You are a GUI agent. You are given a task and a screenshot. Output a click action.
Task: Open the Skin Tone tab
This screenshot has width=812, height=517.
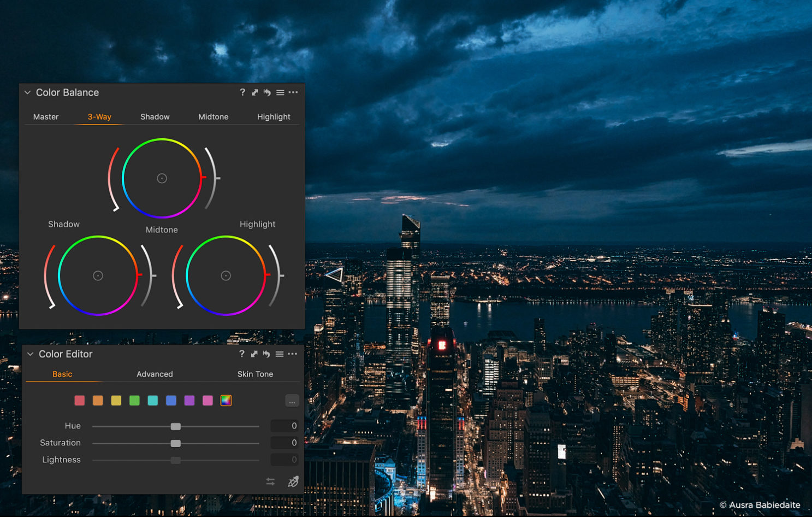click(255, 374)
